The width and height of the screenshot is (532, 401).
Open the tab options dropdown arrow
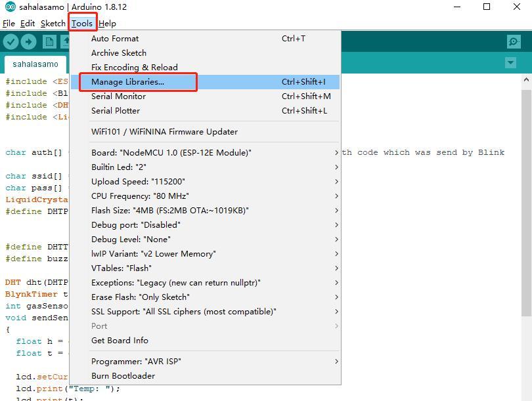[x=510, y=63]
